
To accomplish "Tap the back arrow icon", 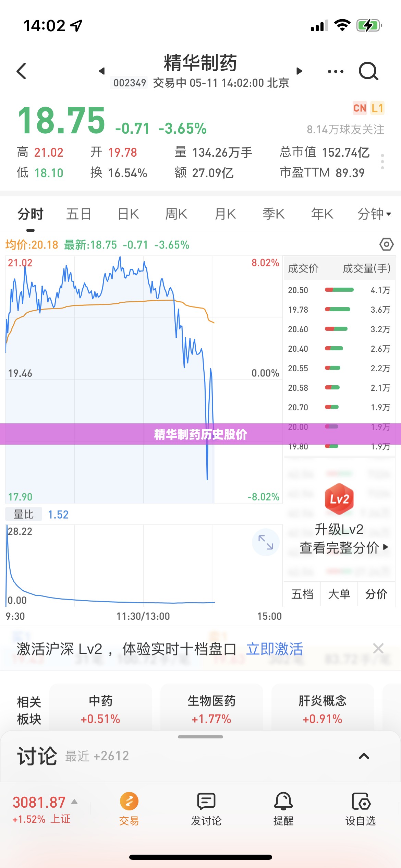I will tap(21, 71).
